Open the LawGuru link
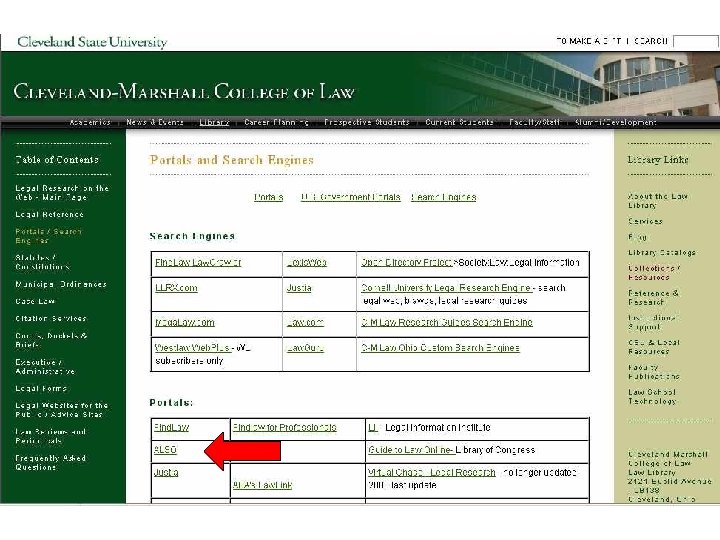 click(305, 348)
